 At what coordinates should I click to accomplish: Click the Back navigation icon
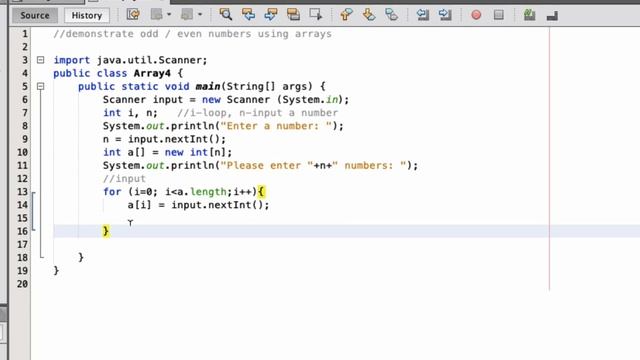[x=157, y=15]
